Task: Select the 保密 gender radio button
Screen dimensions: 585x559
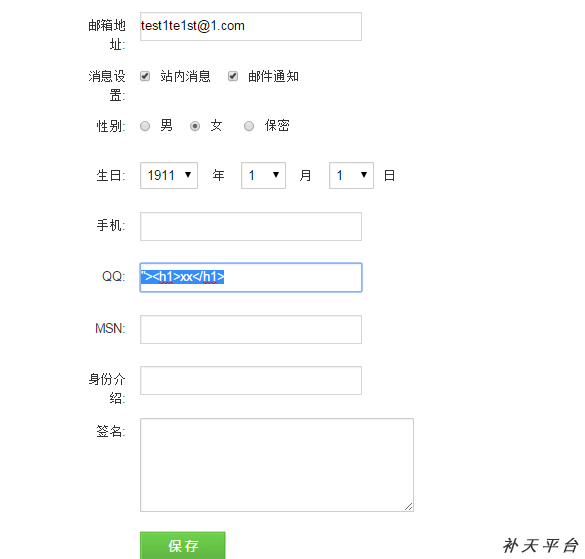Action: tap(249, 126)
